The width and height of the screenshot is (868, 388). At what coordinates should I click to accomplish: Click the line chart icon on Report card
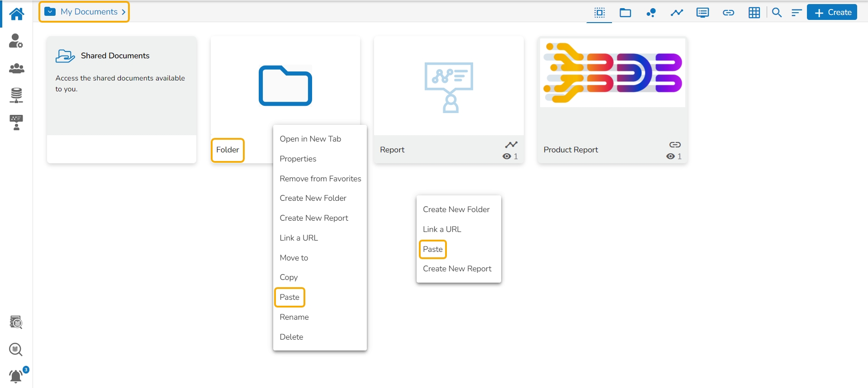pyautogui.click(x=512, y=145)
